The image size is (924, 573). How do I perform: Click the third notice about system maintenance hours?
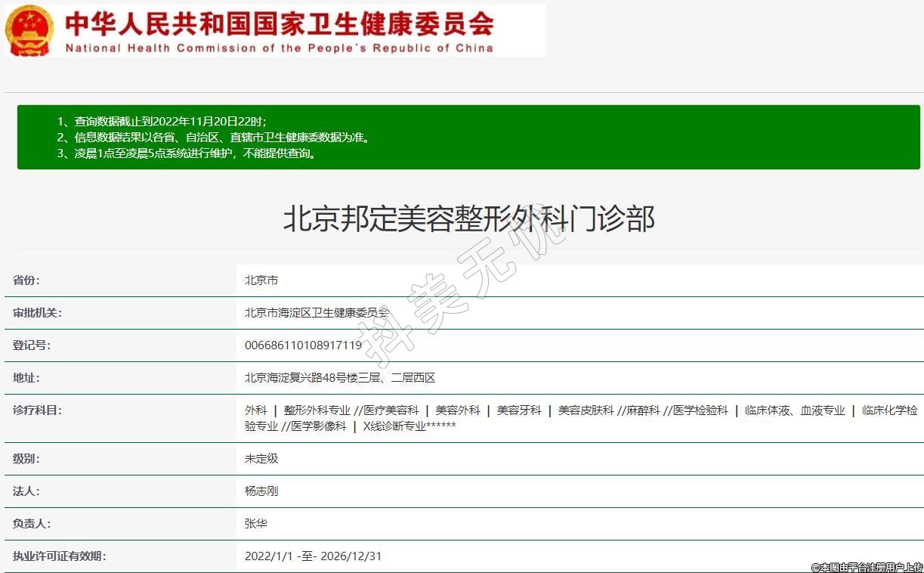coord(187,153)
